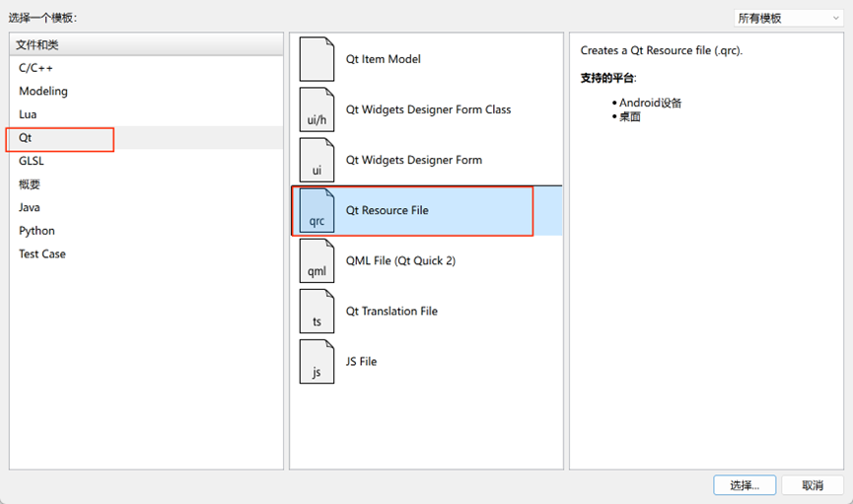
Task: Open the 所有模板 template filter dropdown
Action: pos(788,19)
